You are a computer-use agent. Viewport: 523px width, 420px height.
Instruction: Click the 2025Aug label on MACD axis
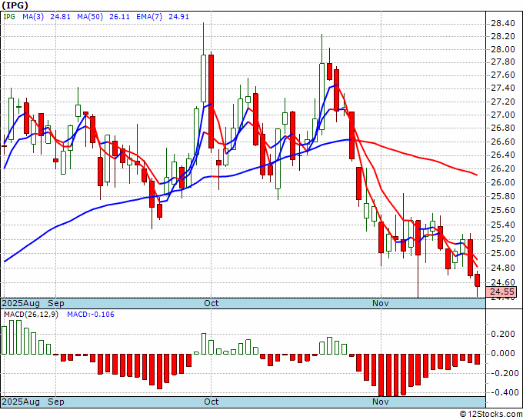21,402
